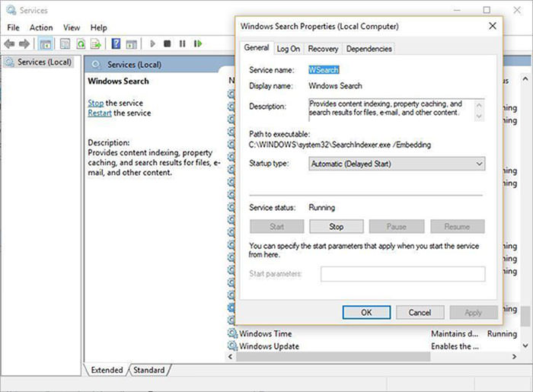
Task: Click the Stop Service square toolbar icon
Action: [x=168, y=44]
